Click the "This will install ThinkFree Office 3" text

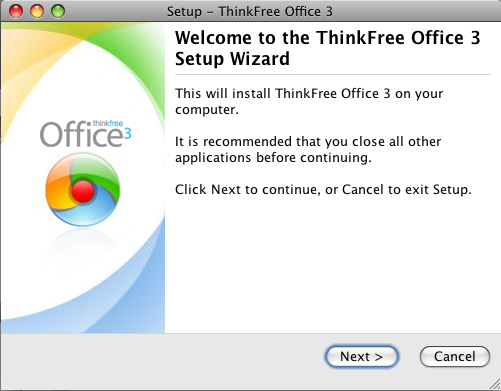point(309,101)
